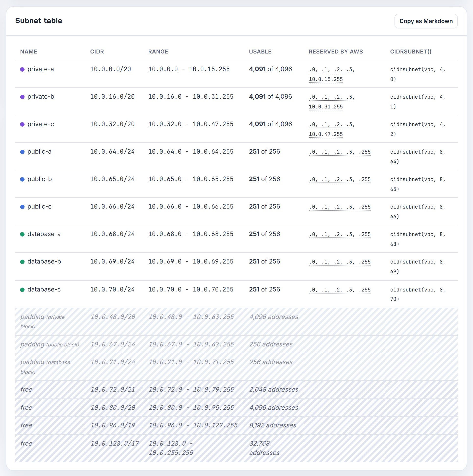
Task: Click the green dot beside database-b
Action: pos(22,262)
